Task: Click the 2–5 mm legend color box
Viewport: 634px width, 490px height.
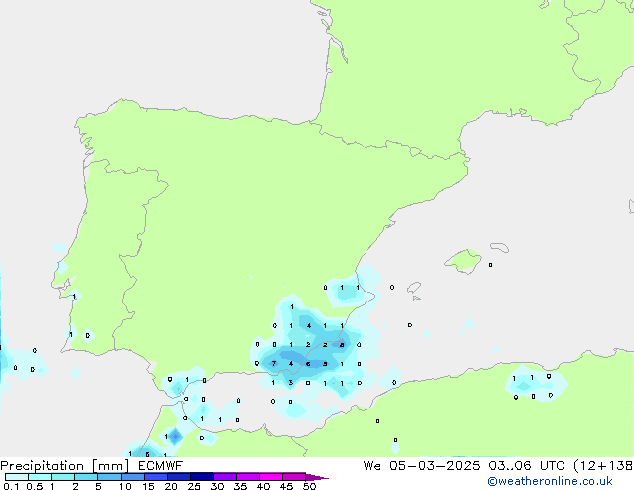Action: click(86, 477)
